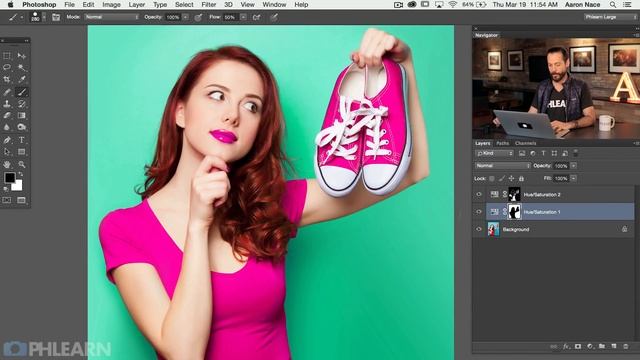Open layer blend mode Normal dropdown
Viewport: 640px width, 360px height.
click(503, 166)
